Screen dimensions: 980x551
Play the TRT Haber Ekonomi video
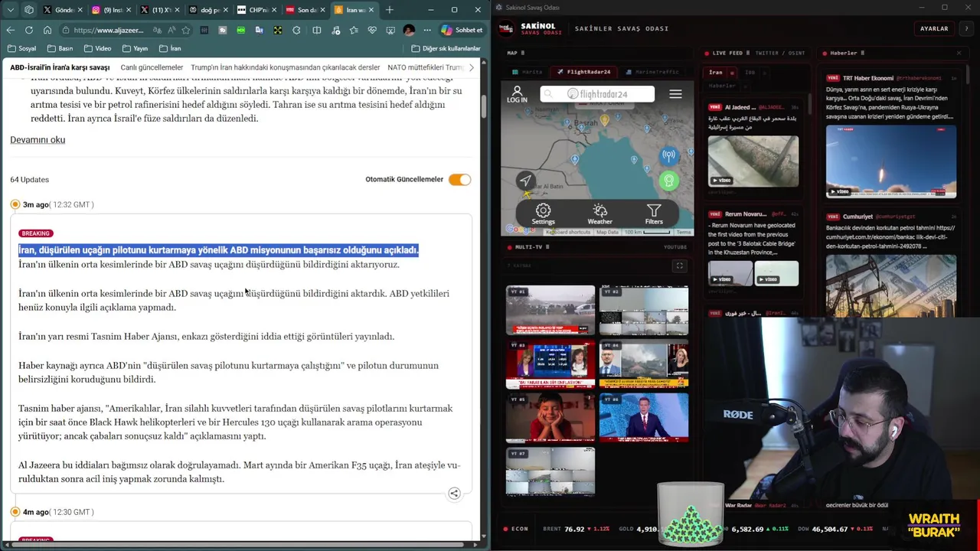[x=890, y=161]
